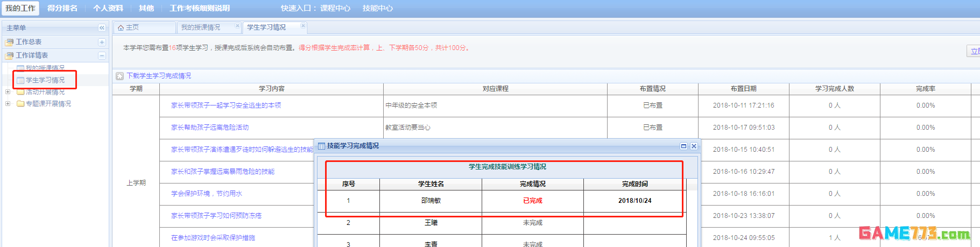Viewport: 980px width, 247px height.
Task: Open the 个人资料 menu
Action: point(108,8)
